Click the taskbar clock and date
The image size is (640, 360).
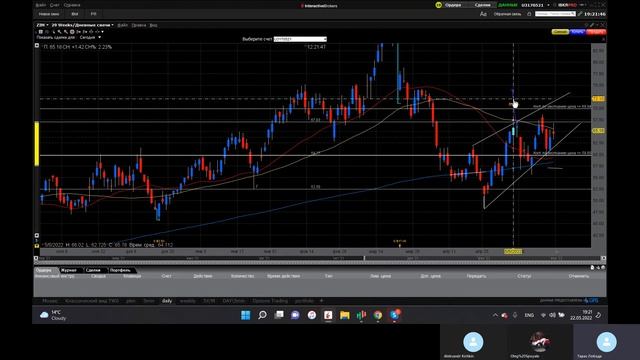coord(581,315)
